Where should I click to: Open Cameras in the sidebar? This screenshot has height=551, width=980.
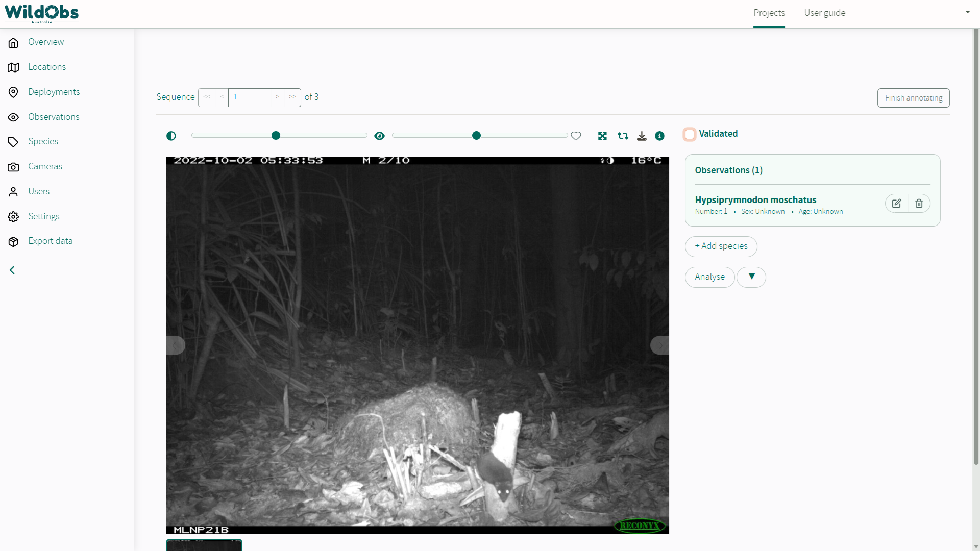[45, 166]
